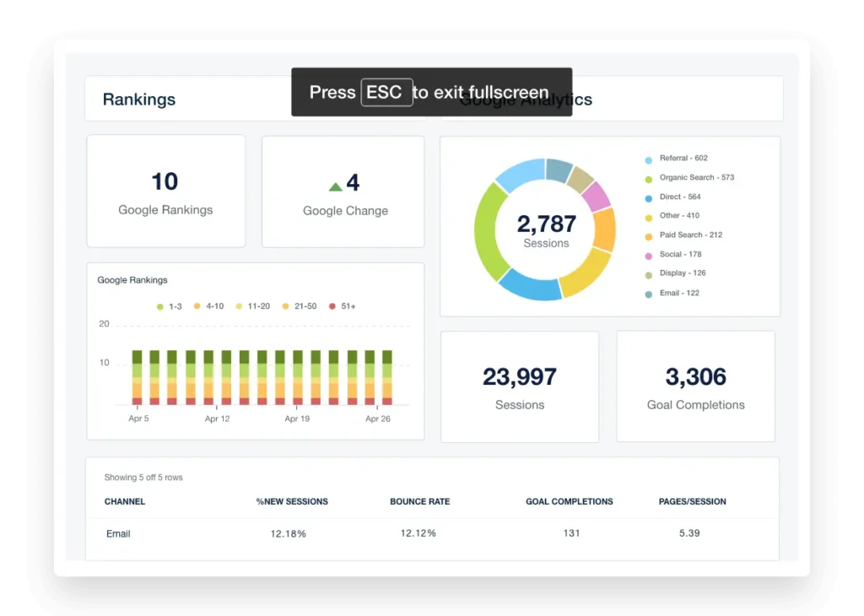
Task: Click the 21-50 legend dot
Action: tap(286, 306)
